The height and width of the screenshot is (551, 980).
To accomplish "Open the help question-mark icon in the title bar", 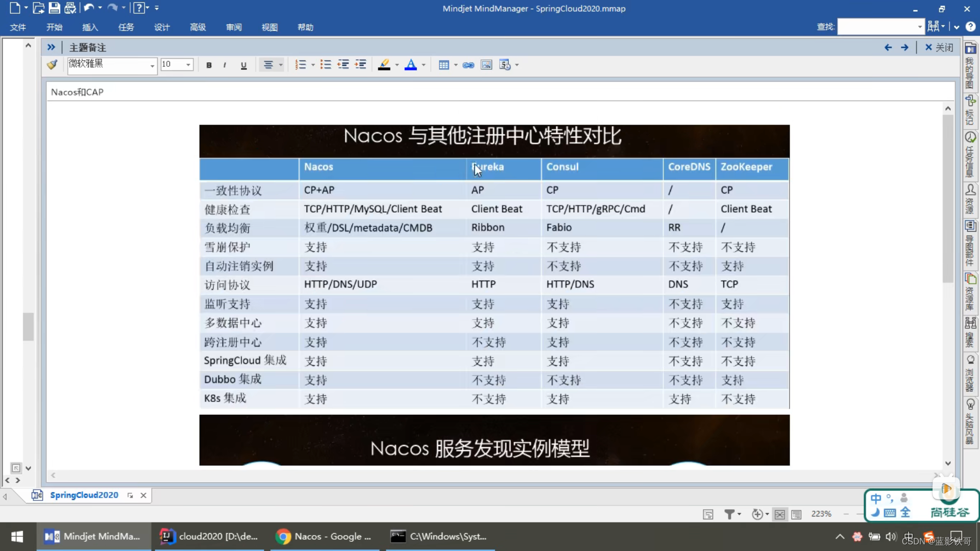I will tap(139, 8).
